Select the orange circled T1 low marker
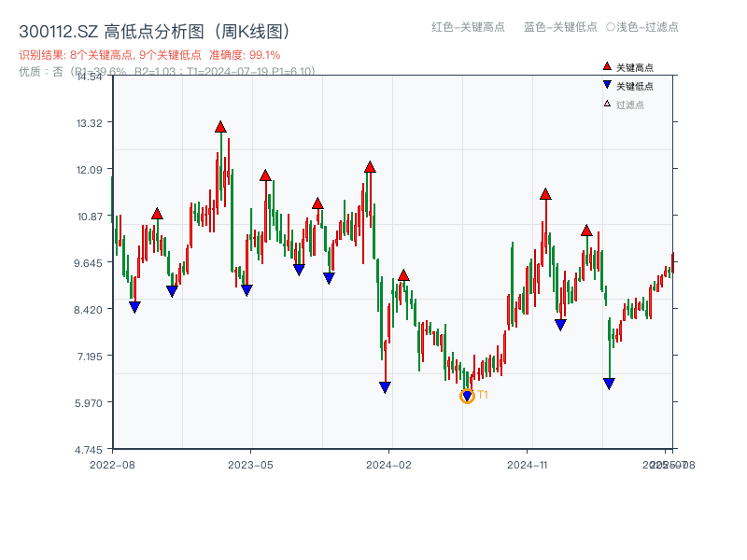Image resolution: width=747 pixels, height=560 pixels. point(466,396)
